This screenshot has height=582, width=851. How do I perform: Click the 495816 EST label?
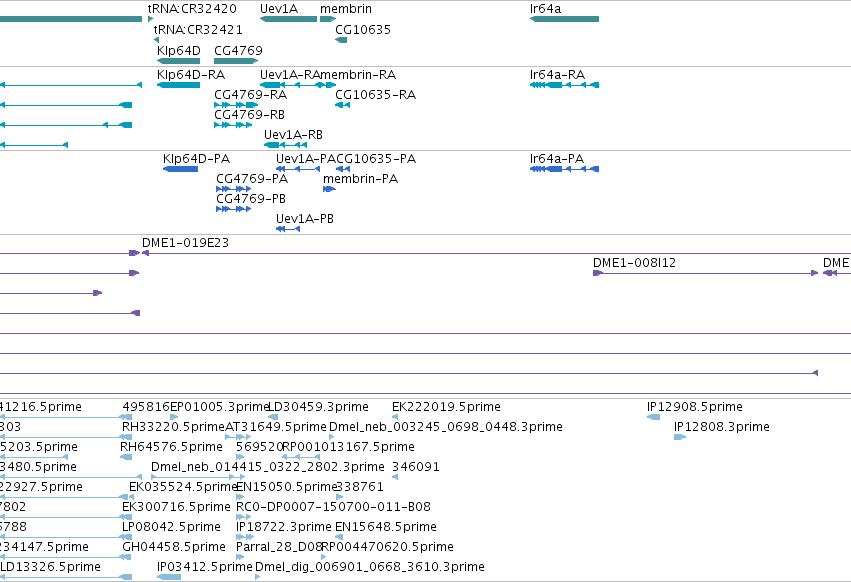click(146, 407)
